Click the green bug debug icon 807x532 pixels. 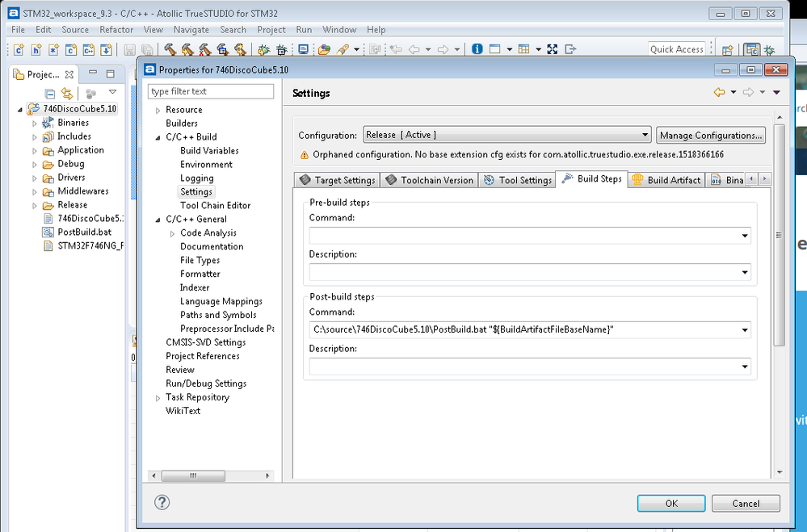(x=263, y=49)
